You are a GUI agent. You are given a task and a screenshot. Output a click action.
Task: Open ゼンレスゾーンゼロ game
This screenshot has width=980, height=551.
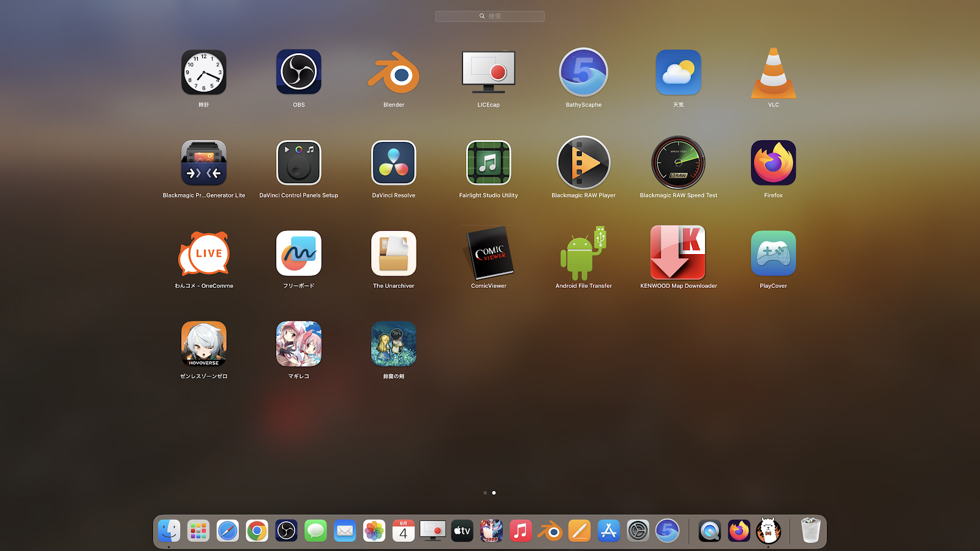click(204, 344)
